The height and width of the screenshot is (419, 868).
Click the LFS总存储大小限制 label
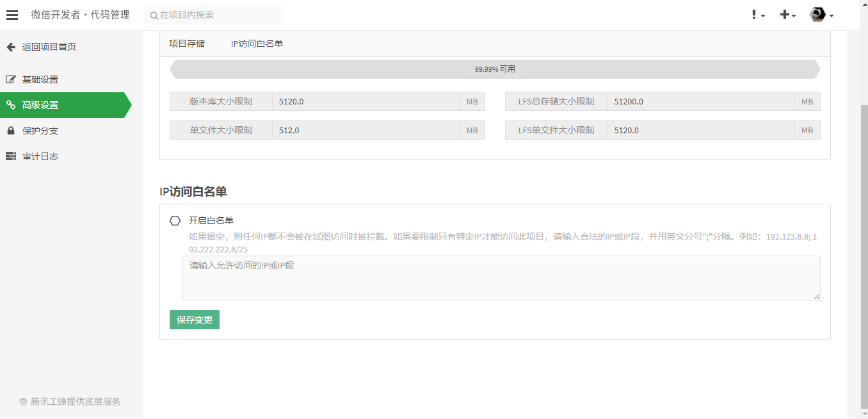[x=556, y=101]
